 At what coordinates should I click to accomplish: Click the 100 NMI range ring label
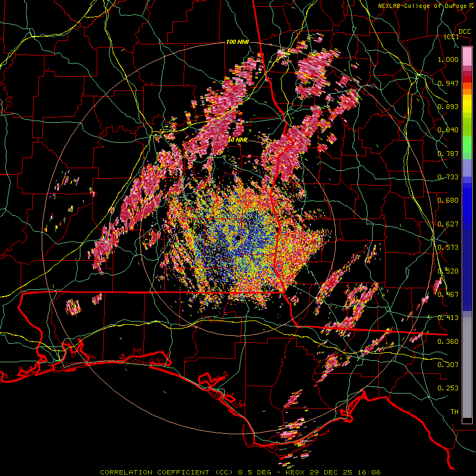click(x=237, y=42)
